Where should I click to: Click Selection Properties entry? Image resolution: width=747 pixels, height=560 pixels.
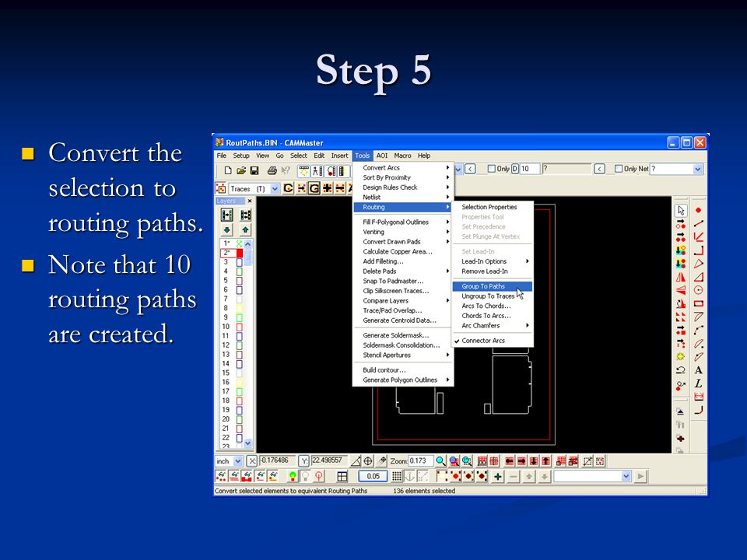(492, 207)
